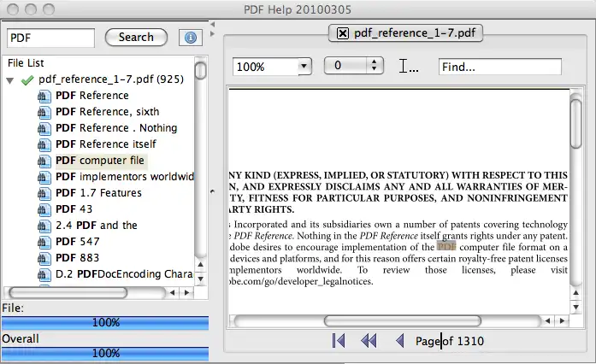
Task: Click binoculars icon beside PDF 1.7 Features
Action: point(44,194)
